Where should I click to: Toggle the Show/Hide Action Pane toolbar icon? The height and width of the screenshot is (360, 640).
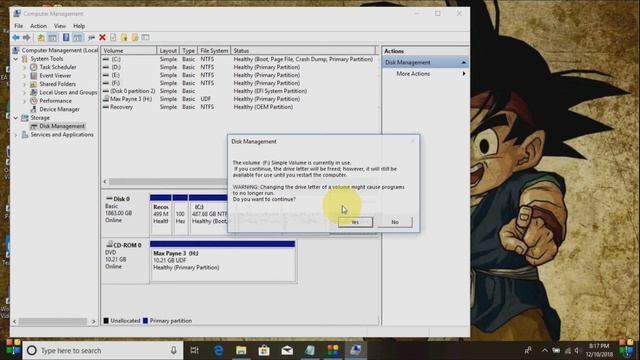click(x=78, y=38)
